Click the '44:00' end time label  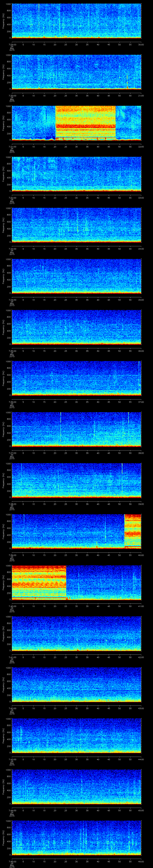(141, 759)
